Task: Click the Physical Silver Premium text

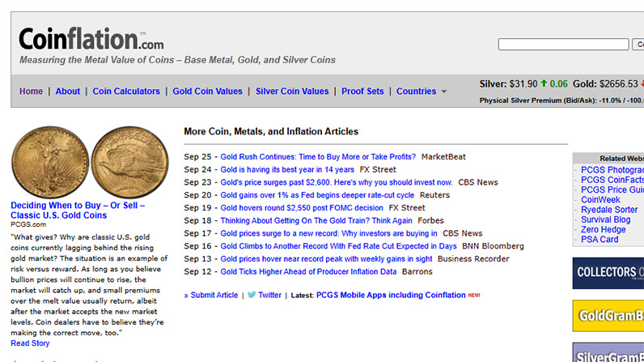Action: coord(561,100)
